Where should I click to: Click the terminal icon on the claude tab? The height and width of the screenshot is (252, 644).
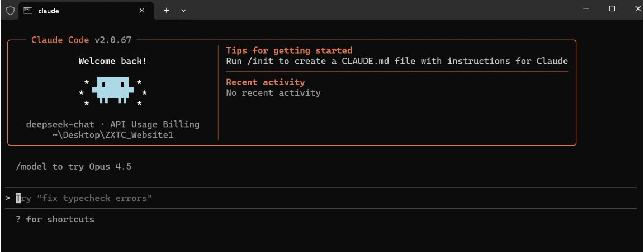point(27,10)
